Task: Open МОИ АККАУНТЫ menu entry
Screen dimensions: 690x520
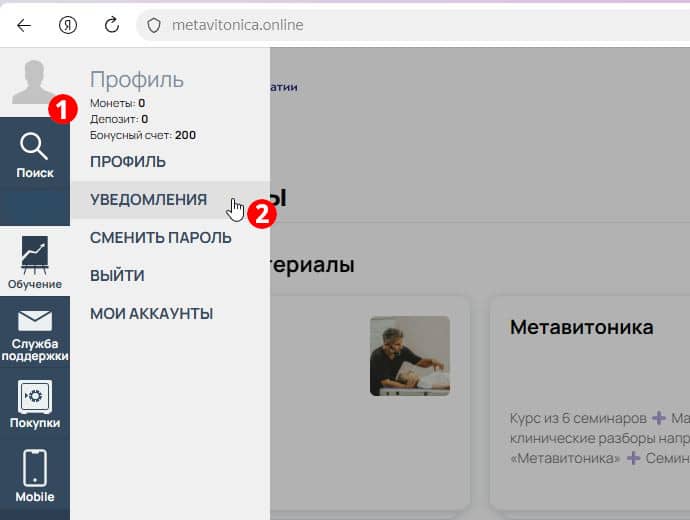Action: [151, 314]
